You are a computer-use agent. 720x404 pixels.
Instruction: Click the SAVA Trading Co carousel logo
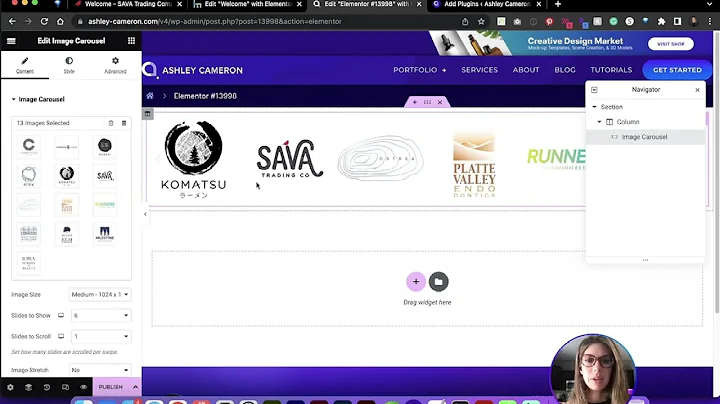pos(290,159)
